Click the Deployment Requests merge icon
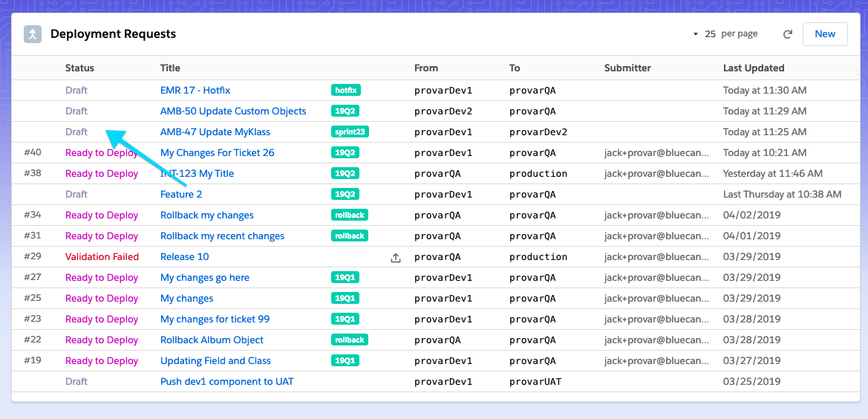Image resolution: width=868 pixels, height=419 pixels. 33,34
